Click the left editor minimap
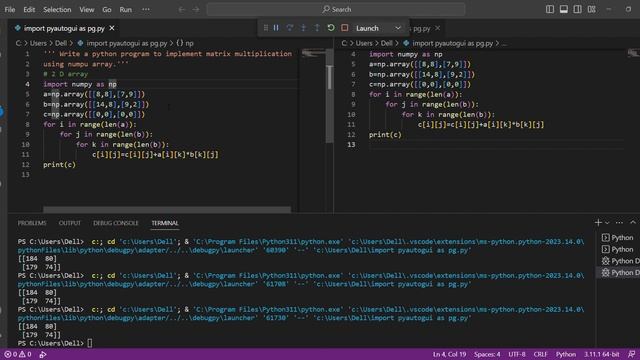 pyautogui.click(x=313, y=53)
